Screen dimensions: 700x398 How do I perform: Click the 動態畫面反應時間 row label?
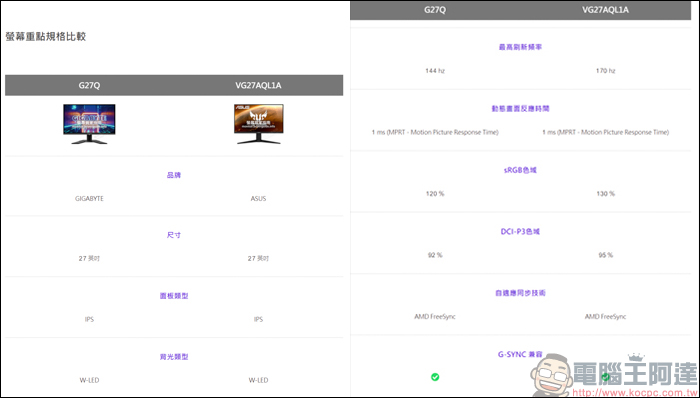(521, 108)
